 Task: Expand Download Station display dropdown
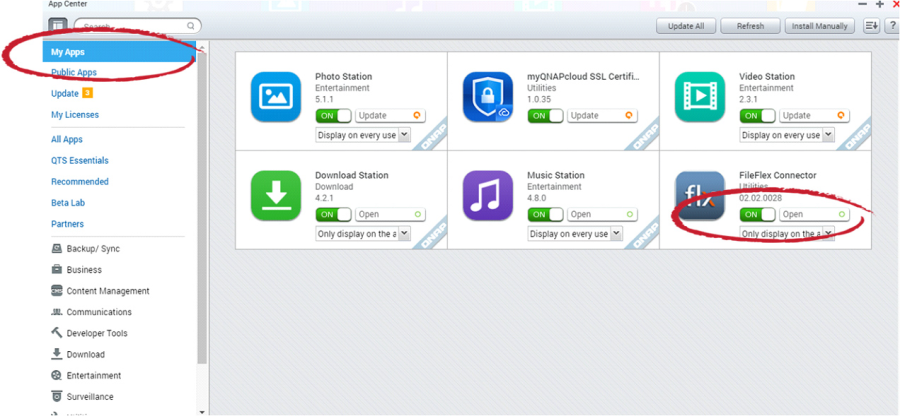(363, 234)
